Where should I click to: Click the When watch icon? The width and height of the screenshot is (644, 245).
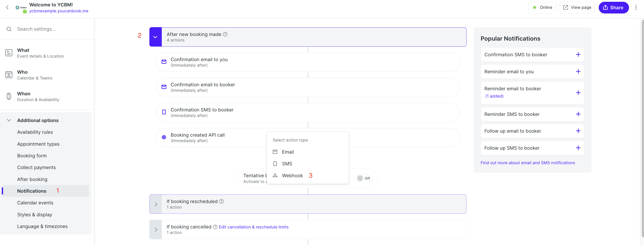click(x=9, y=96)
